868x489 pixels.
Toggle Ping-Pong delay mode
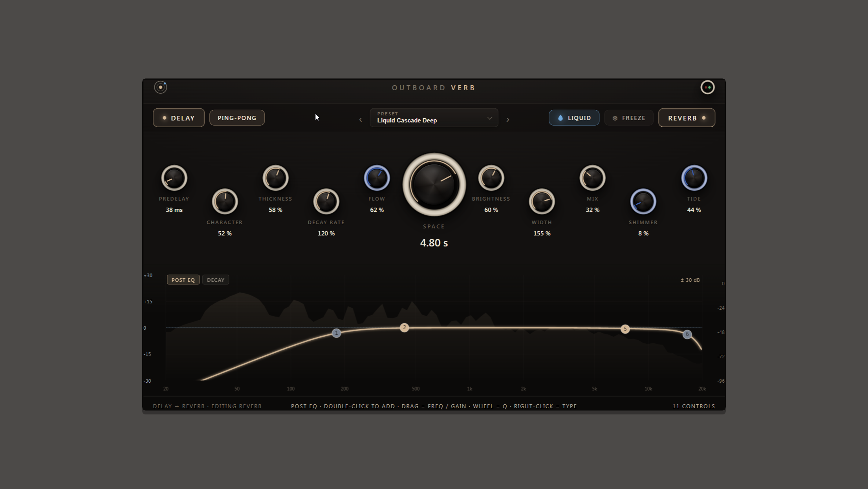pyautogui.click(x=237, y=118)
